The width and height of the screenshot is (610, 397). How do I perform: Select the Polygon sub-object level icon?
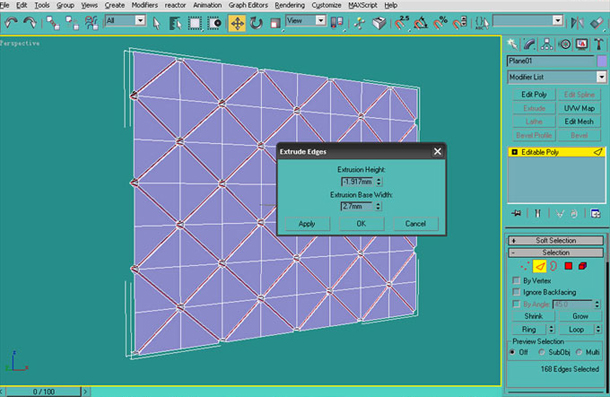(568, 266)
